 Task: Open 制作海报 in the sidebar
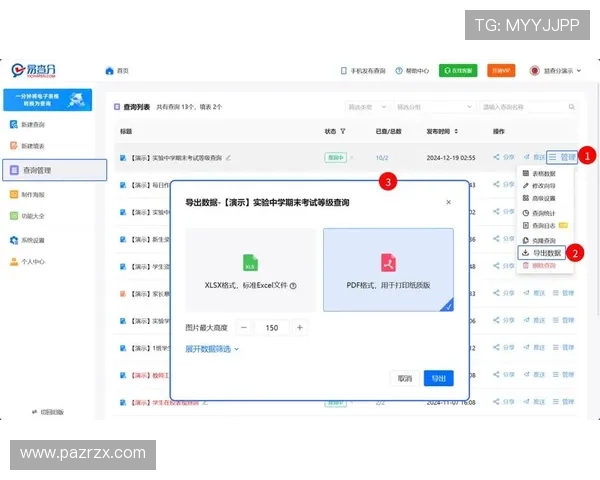point(27,194)
